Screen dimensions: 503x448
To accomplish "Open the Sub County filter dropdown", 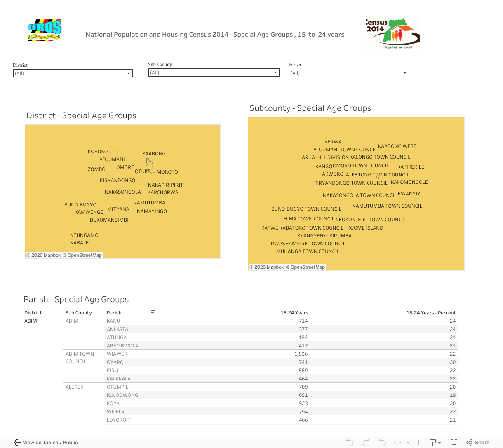I will (x=214, y=73).
